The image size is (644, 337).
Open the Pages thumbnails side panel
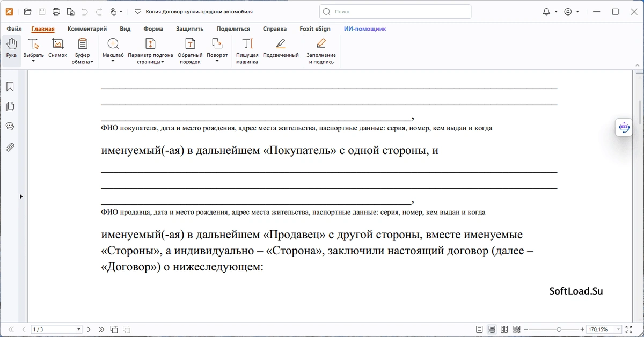[x=10, y=107]
